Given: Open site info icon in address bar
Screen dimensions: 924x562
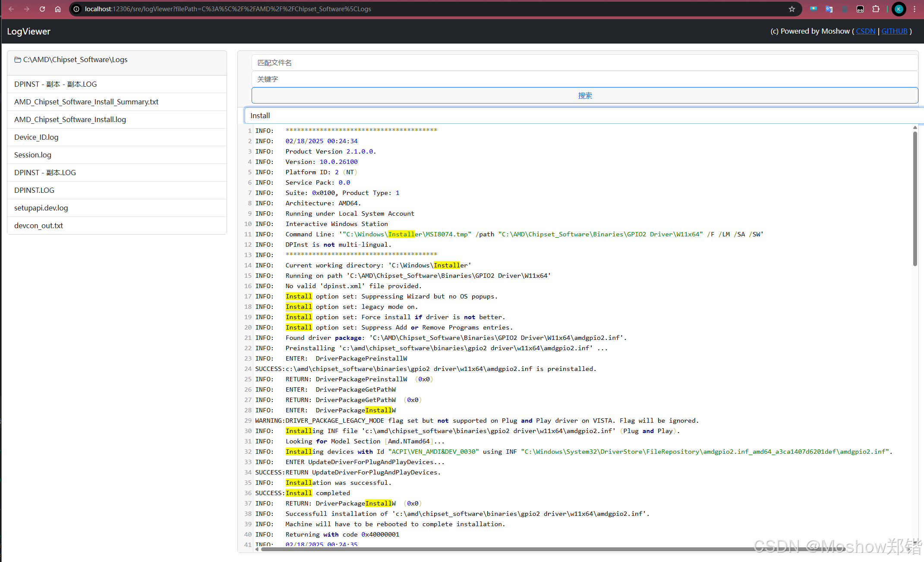Looking at the screenshot, I should (x=76, y=9).
